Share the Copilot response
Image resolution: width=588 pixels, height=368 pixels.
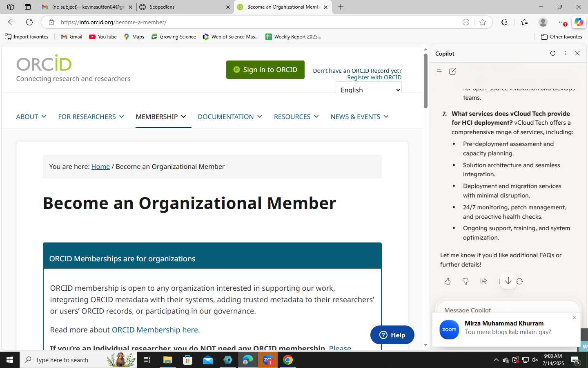483,281
